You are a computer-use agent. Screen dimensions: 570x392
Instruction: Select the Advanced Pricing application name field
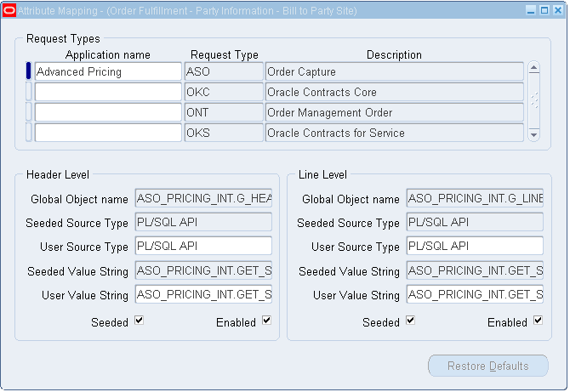point(108,71)
